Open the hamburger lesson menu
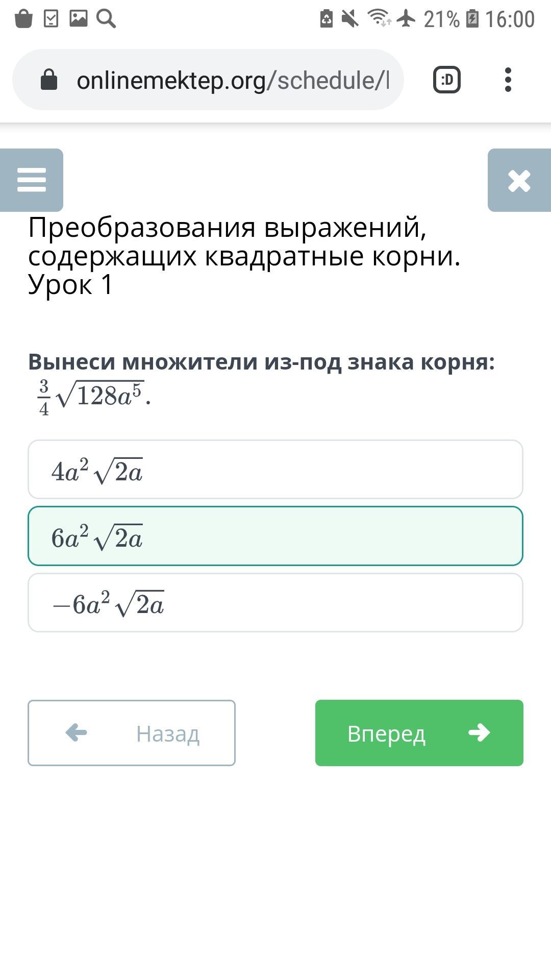Screen dimensions: 551x980 [x=32, y=180]
